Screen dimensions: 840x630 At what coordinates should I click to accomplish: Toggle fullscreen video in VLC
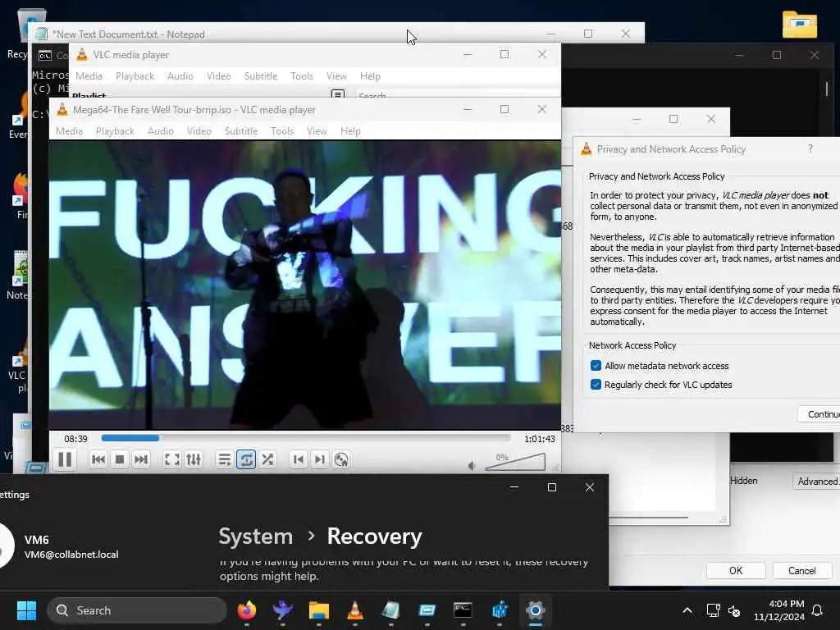[172, 459]
